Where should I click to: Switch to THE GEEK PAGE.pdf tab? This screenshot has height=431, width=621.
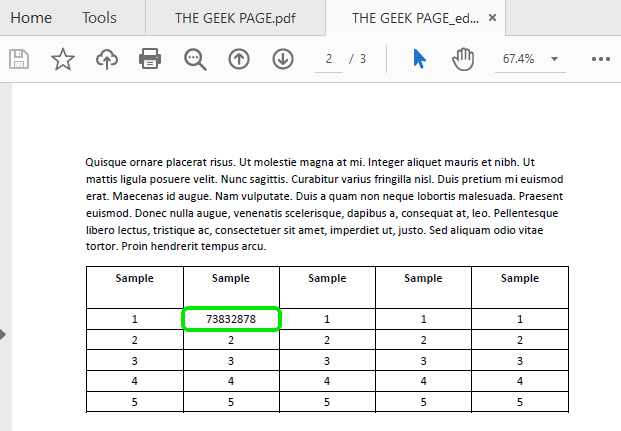(235, 18)
